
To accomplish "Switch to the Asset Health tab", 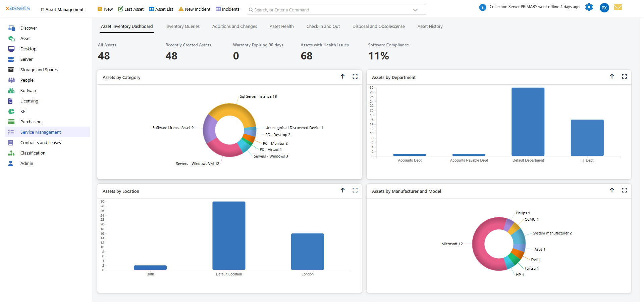I will point(281,27).
